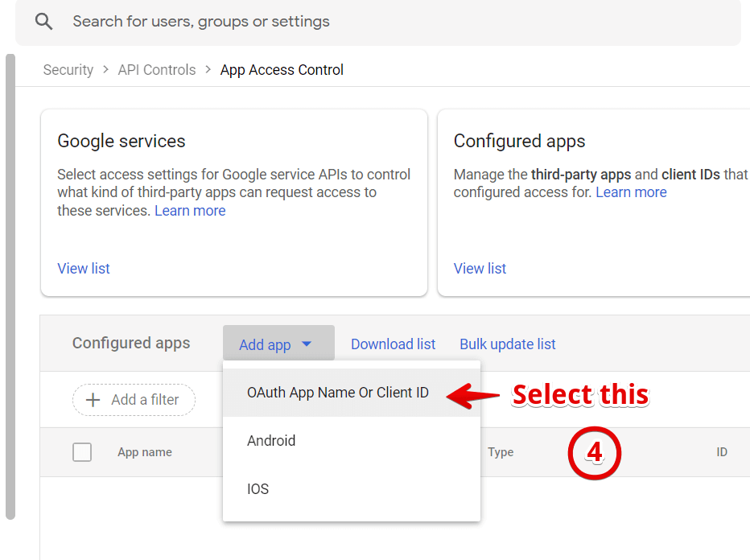Image resolution: width=750 pixels, height=560 pixels.
Task: Click the Type column header
Action: pyautogui.click(x=501, y=452)
